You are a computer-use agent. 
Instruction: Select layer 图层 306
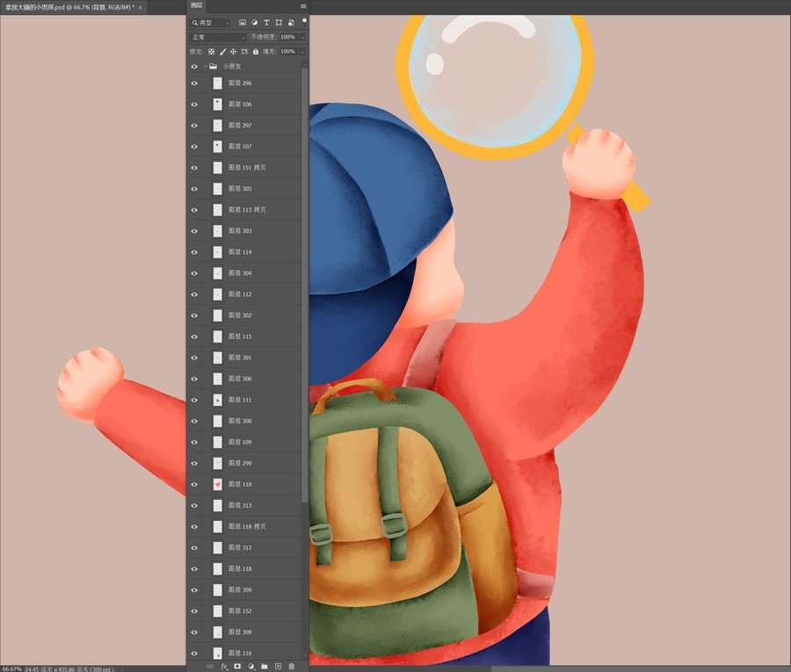point(244,379)
